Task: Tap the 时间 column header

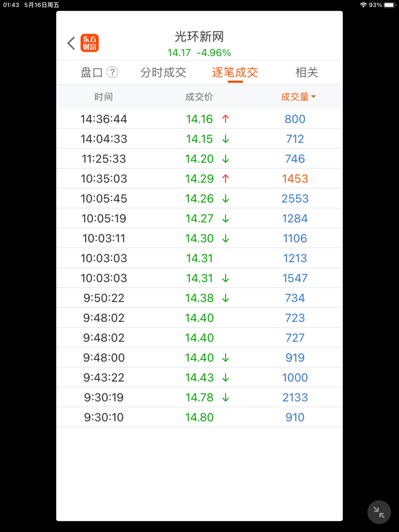Action: pos(104,97)
